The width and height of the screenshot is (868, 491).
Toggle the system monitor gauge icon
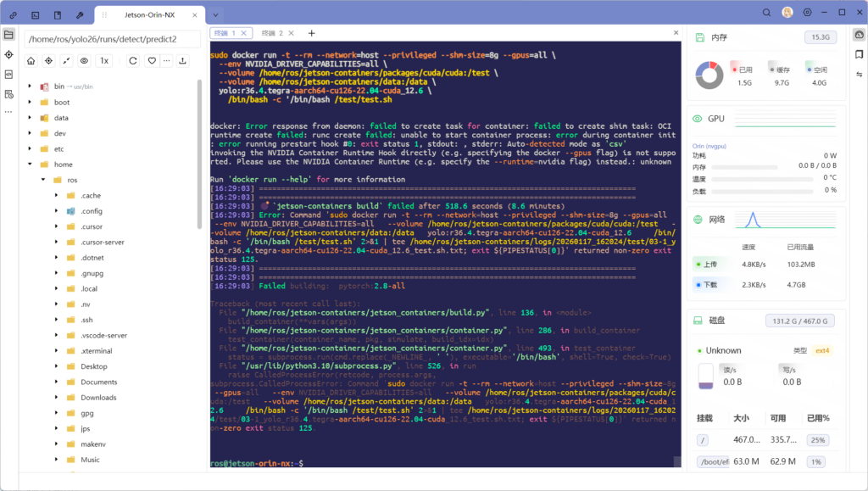click(859, 35)
